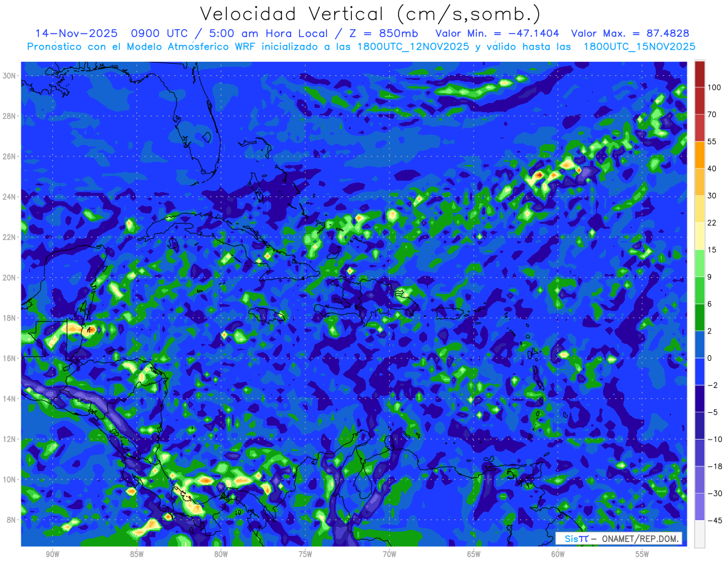Screen dimensions: 728x562
Task: Click the dark red swatch above 100
Action: [x=699, y=75]
